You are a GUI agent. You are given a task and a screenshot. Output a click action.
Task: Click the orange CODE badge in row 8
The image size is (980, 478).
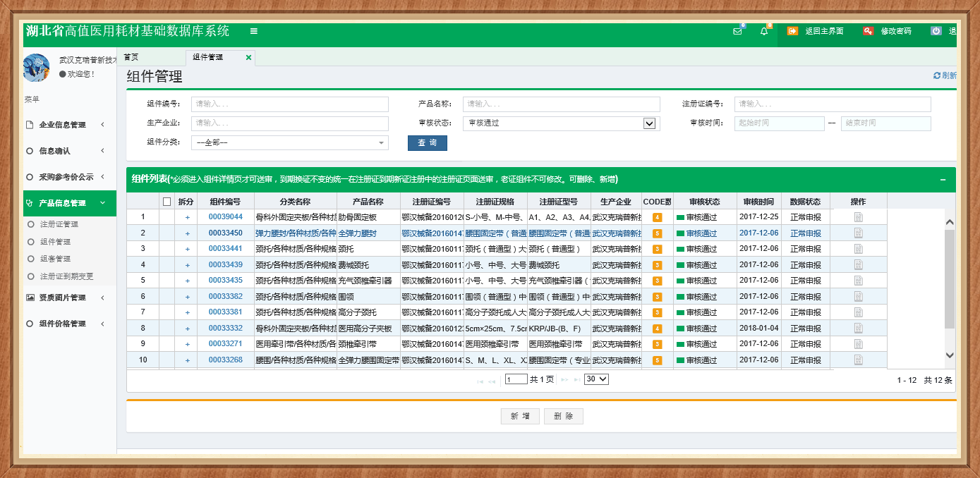[657, 329]
